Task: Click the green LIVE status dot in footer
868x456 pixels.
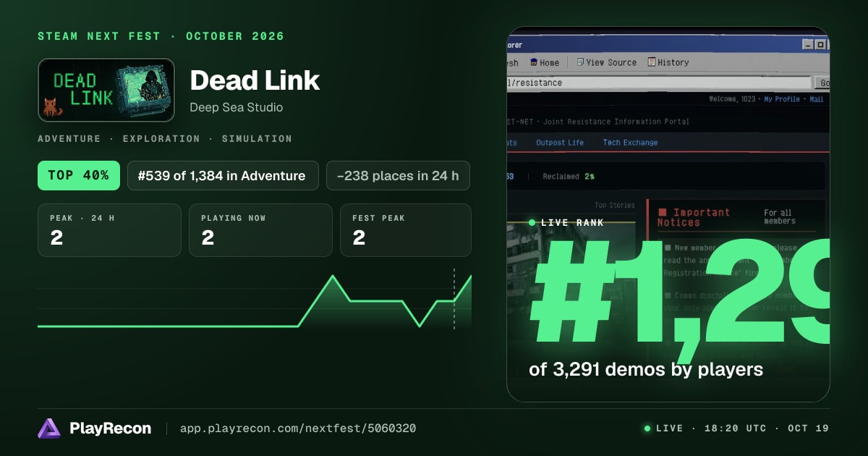Action: pyautogui.click(x=647, y=428)
